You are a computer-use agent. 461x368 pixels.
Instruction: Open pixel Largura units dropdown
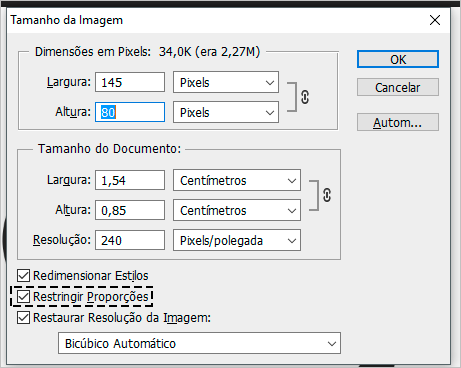(x=226, y=82)
